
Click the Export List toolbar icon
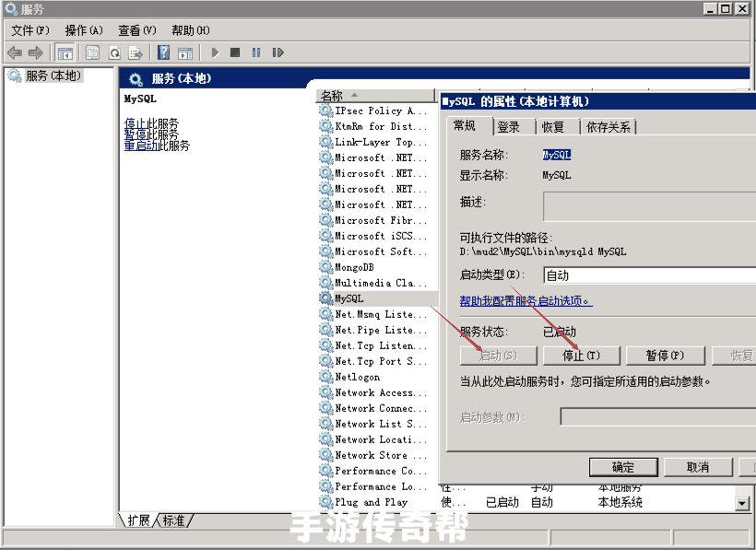[136, 53]
